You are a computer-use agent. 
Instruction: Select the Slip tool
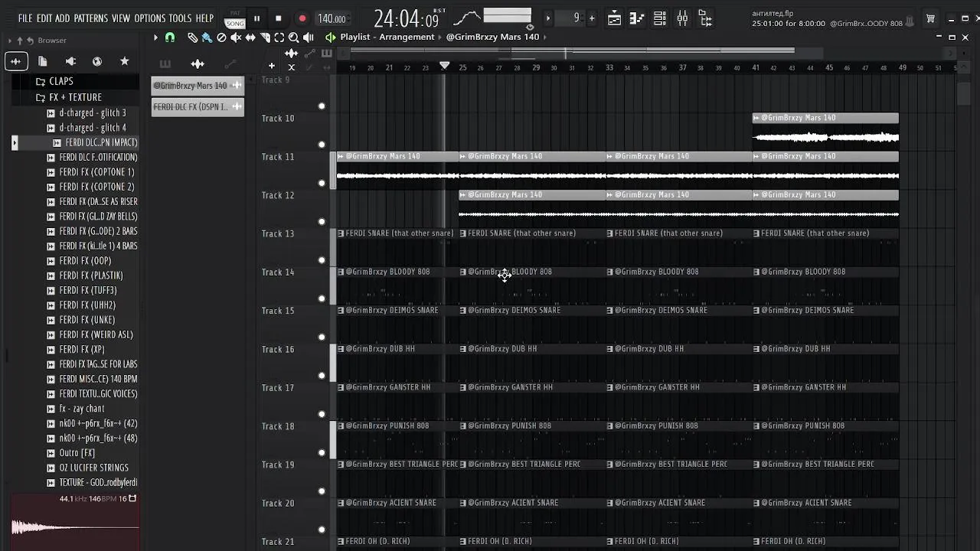[250, 37]
